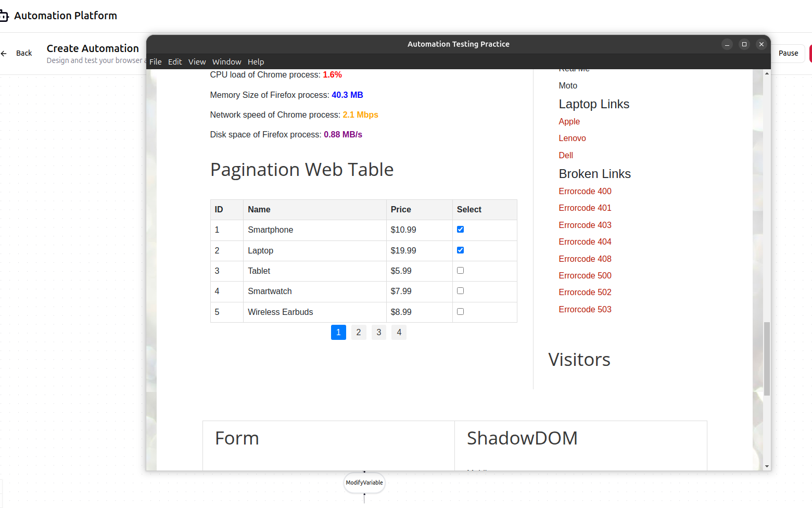Uncheck the Smartphone row checkbox
812x508 pixels.
[460, 228]
